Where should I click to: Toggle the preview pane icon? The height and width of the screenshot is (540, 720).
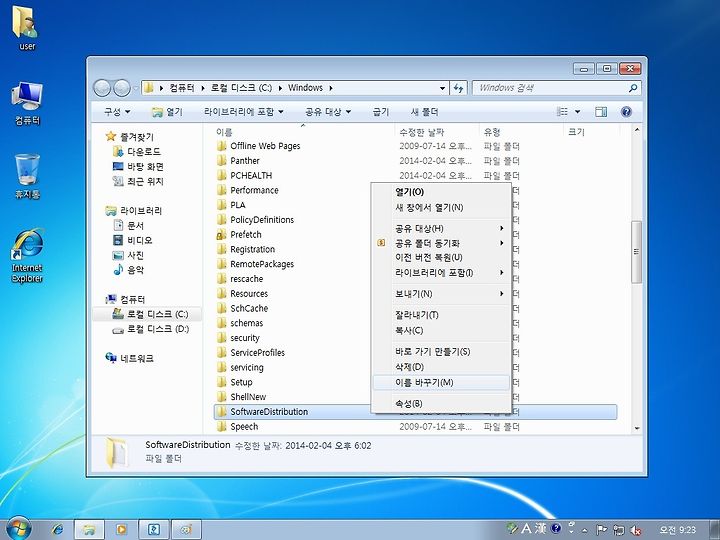coord(601,112)
